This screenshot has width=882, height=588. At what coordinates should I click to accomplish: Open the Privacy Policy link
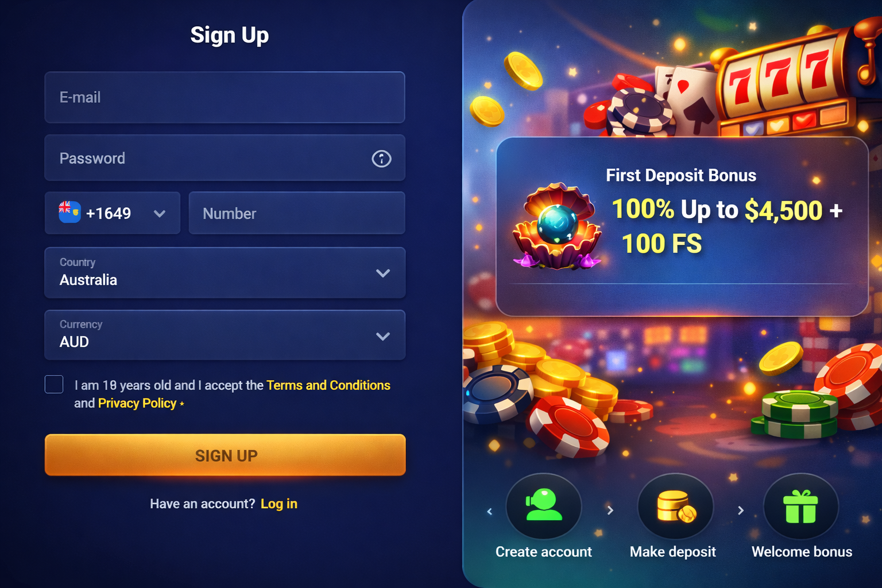click(137, 403)
